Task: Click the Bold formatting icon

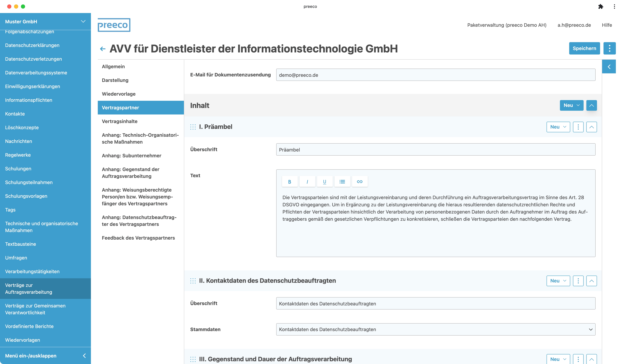Action: [290, 182]
